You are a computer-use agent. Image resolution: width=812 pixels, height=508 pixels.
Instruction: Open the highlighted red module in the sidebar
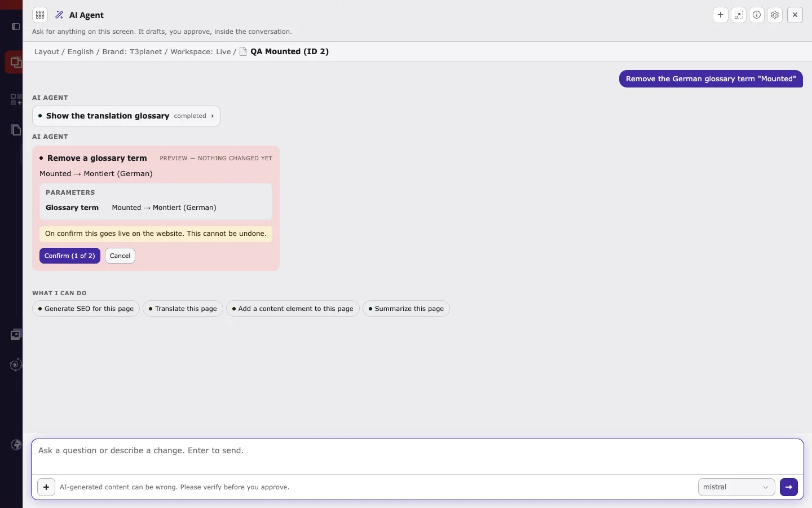click(15, 62)
